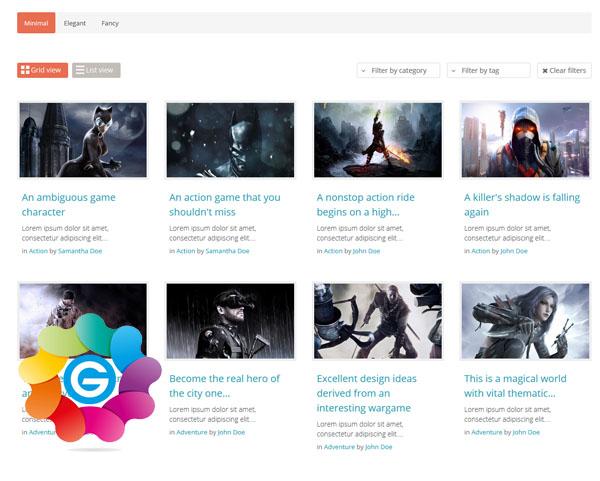600x481 pixels.
Task: Click Action category under action game you shouldn't miss
Action: coord(186,251)
